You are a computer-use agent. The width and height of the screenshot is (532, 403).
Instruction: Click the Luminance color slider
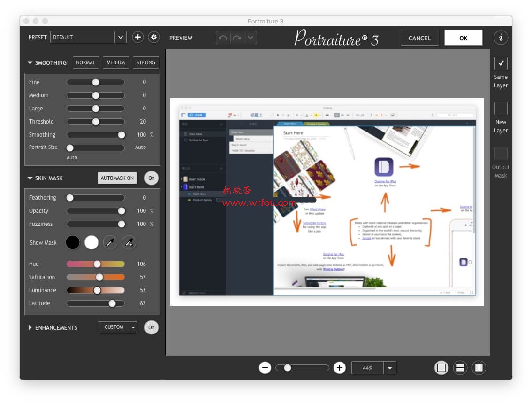[x=96, y=290]
